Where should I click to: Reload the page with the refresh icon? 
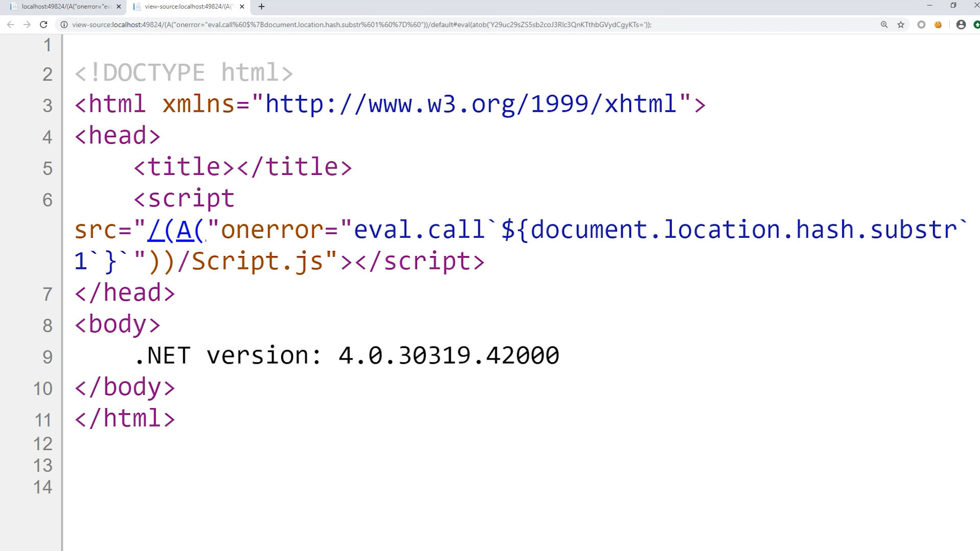click(x=44, y=24)
